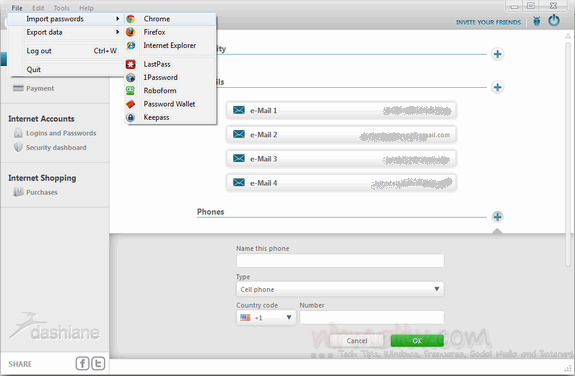The image size is (575, 376).
Task: Click the Internet Shopping heading
Action: 42,178
